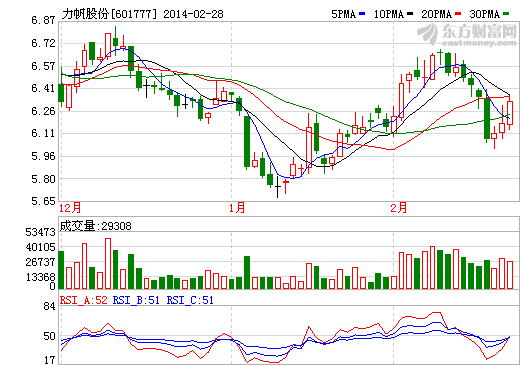Click the green 30PMA legend color marker
The height and width of the screenshot is (365, 520).
point(506,14)
